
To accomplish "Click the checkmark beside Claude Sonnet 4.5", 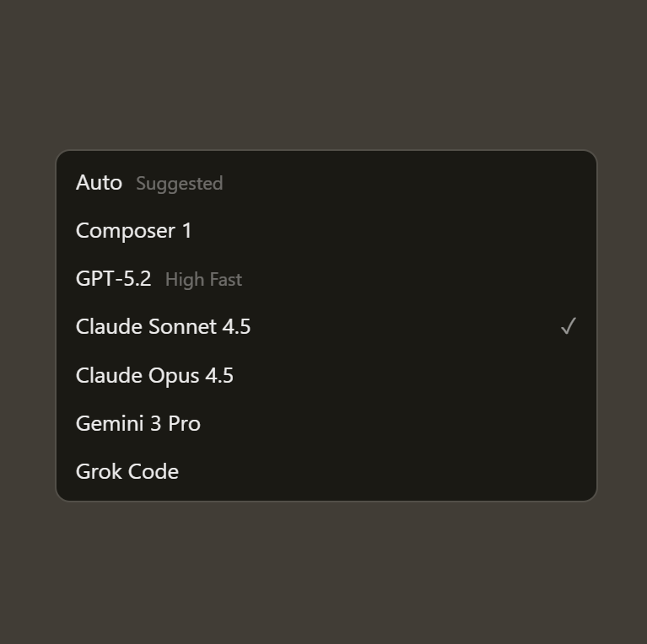I will coord(568,326).
